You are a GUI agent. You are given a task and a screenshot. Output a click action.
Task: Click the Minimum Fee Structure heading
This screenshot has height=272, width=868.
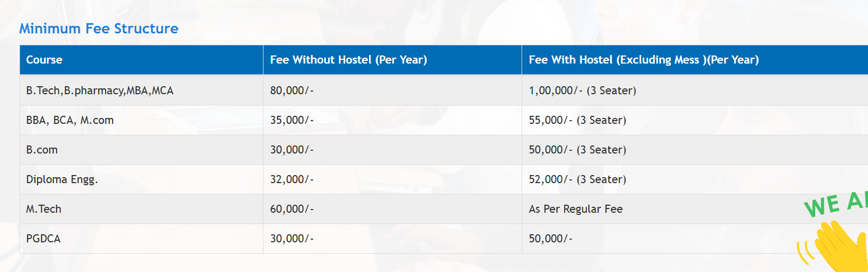(99, 29)
